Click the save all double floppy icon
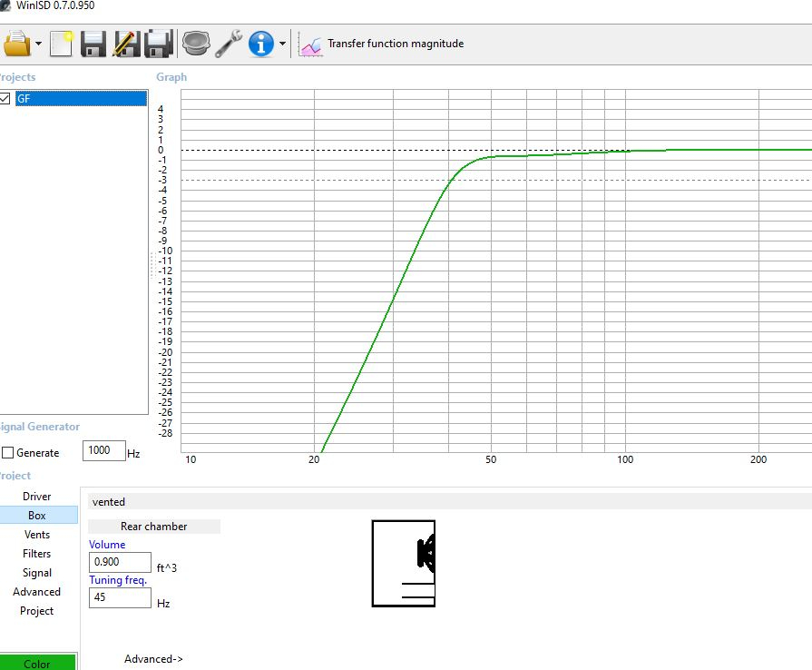The width and height of the screenshot is (812, 670). pos(160,43)
